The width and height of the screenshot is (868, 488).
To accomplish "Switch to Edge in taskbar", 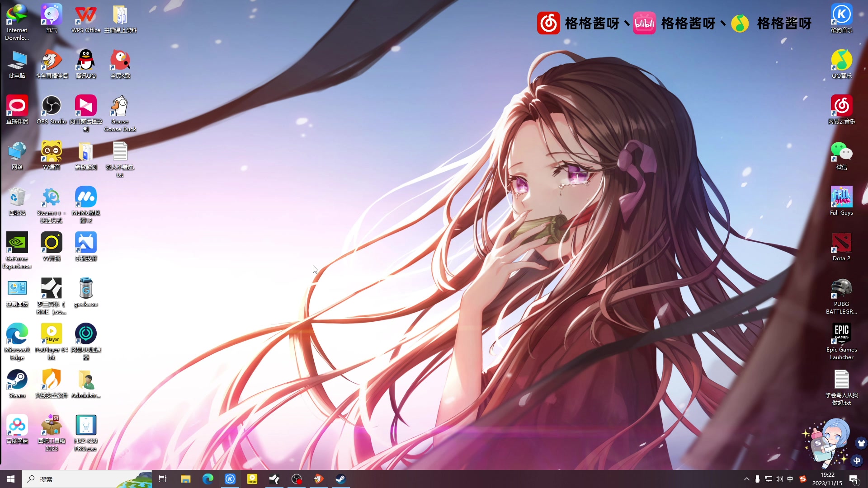I will click(208, 479).
